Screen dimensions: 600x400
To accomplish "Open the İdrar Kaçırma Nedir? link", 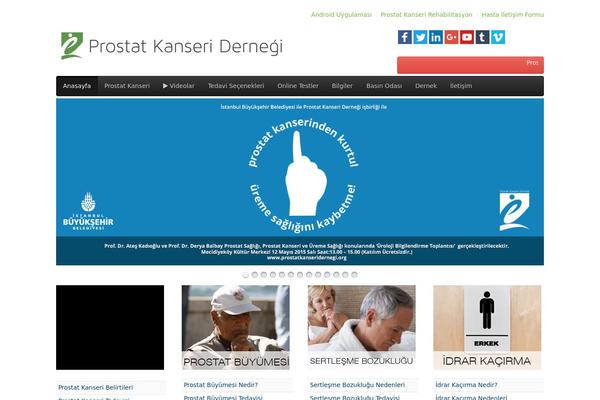I will (x=466, y=385).
